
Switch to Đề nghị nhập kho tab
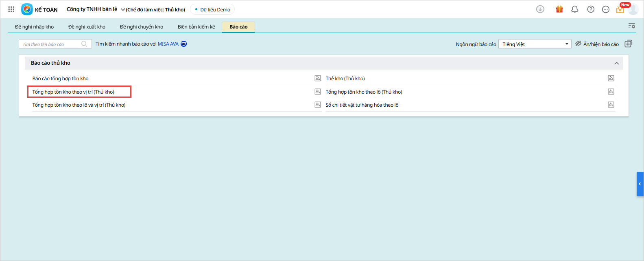35,27
